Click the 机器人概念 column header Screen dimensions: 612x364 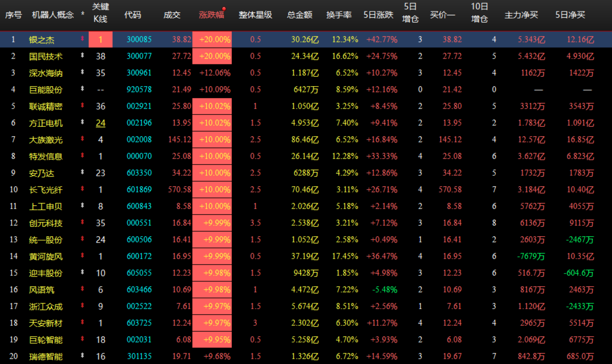coord(53,15)
